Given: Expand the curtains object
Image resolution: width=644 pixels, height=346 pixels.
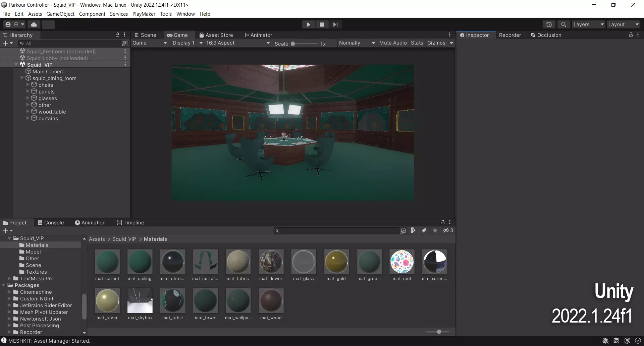Looking at the screenshot, I should (x=28, y=118).
